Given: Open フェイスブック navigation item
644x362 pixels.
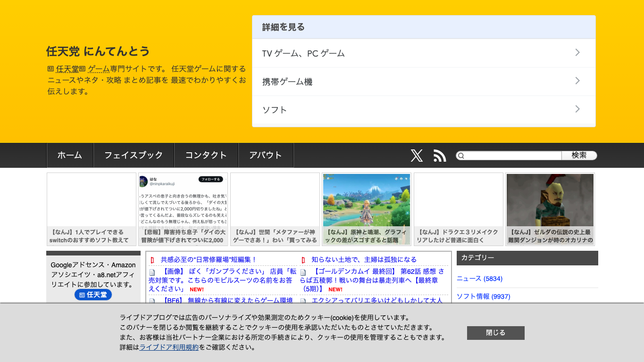Looking at the screenshot, I should pyautogui.click(x=134, y=155).
